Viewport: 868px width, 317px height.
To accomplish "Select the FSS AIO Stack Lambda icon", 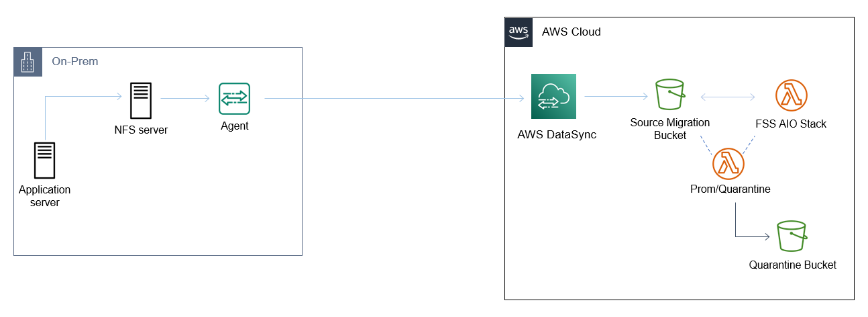I will click(790, 97).
